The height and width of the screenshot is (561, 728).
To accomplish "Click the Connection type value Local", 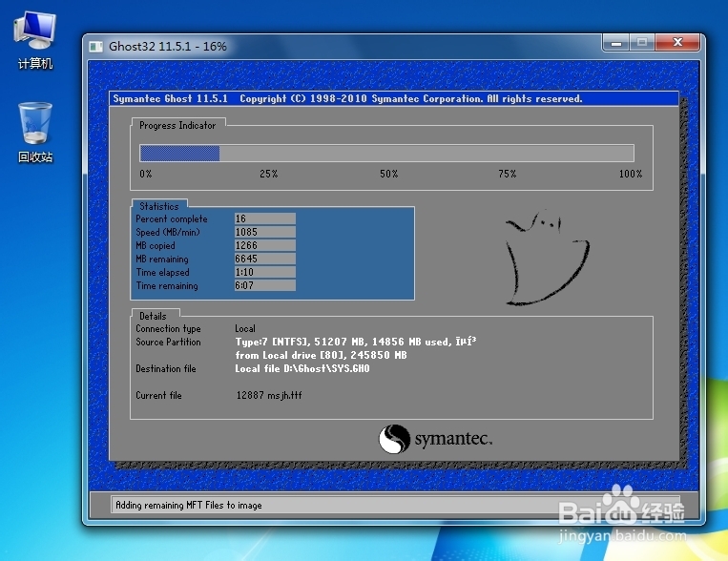I will tap(245, 329).
